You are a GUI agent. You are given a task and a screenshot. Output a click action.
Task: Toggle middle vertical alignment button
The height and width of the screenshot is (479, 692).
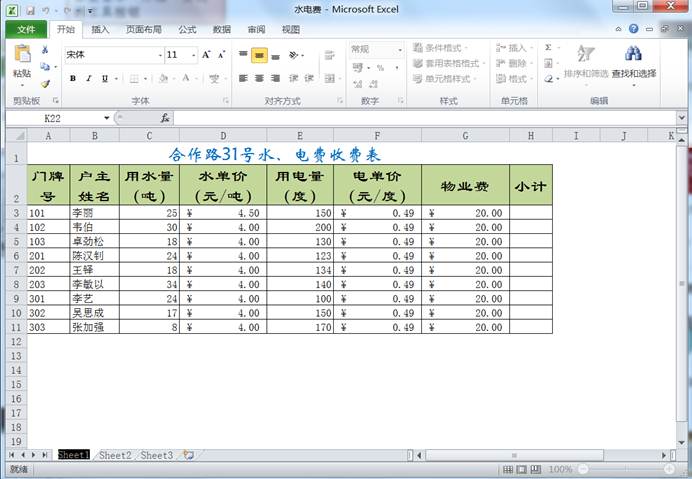pyautogui.click(x=259, y=55)
